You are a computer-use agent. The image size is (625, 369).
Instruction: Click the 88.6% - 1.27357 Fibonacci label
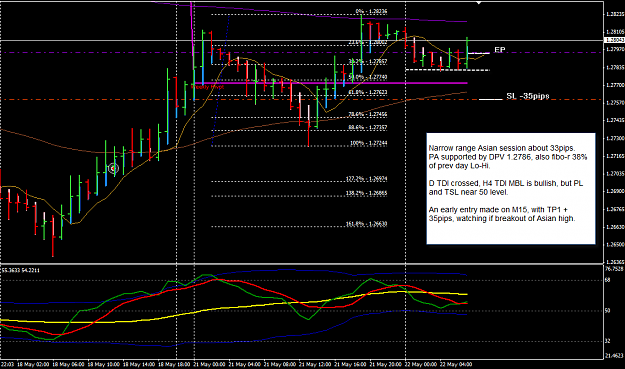pyautogui.click(x=368, y=128)
